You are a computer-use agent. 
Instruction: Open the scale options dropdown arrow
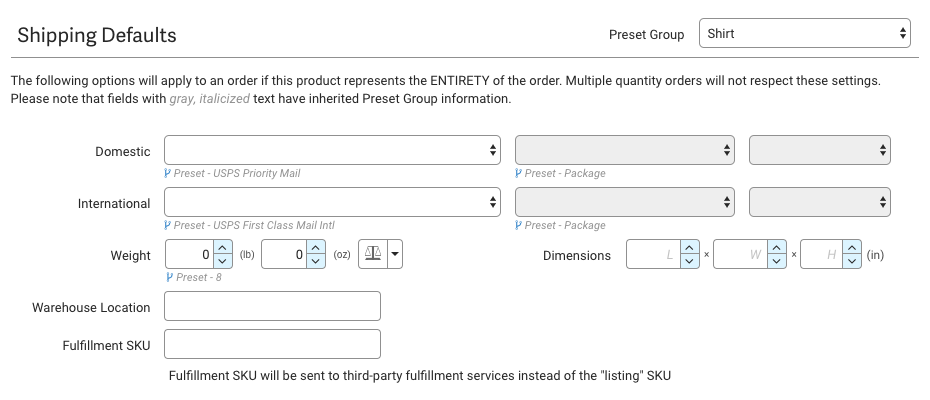click(395, 254)
